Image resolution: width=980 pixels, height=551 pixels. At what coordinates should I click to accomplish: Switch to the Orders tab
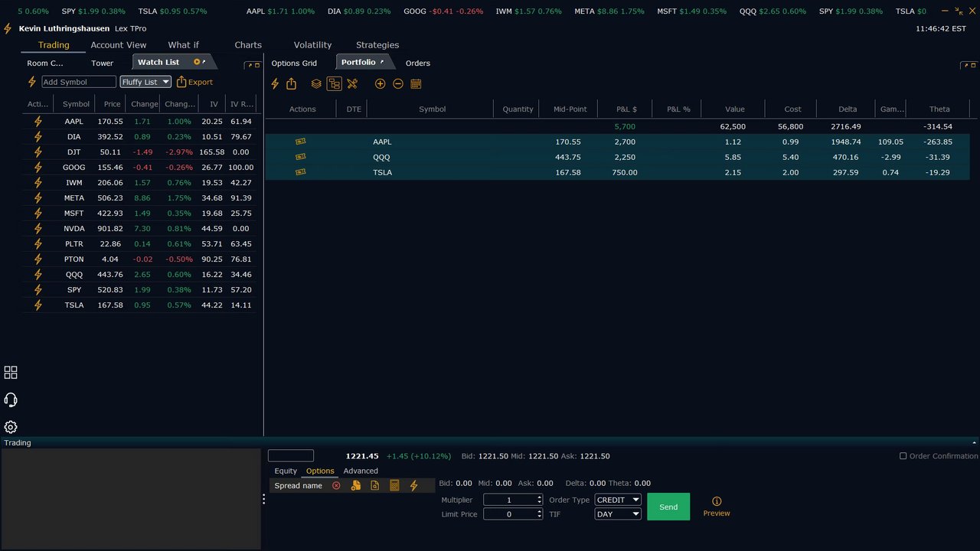[x=418, y=63]
